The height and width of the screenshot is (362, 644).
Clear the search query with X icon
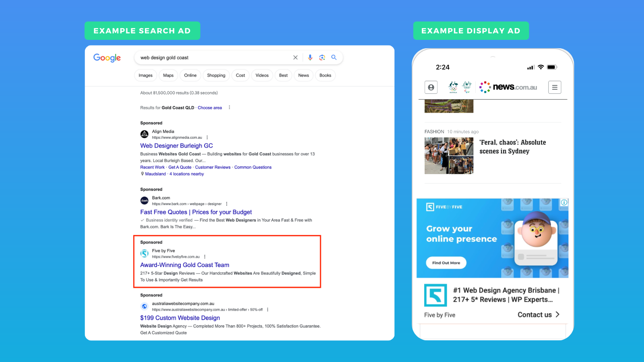[x=295, y=58]
